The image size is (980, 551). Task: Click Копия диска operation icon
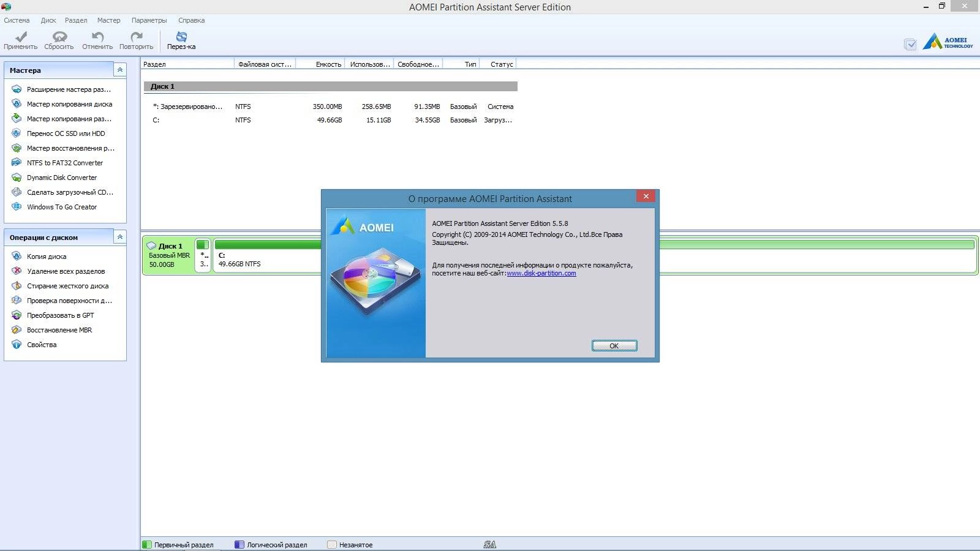point(17,257)
